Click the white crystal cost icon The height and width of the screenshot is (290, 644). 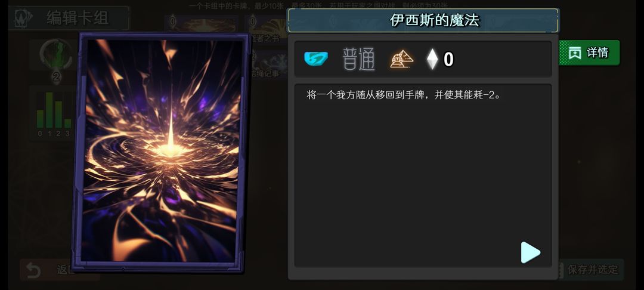(432, 59)
